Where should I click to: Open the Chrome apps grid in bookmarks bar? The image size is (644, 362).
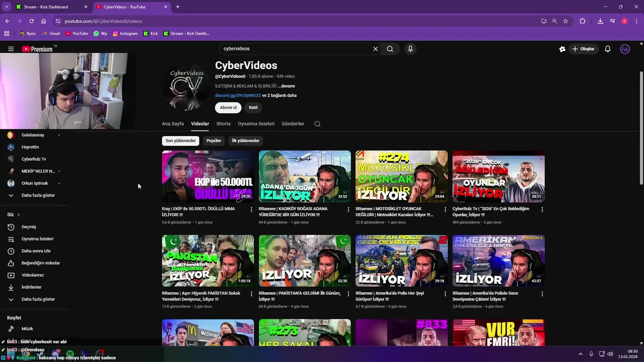click(7, 34)
